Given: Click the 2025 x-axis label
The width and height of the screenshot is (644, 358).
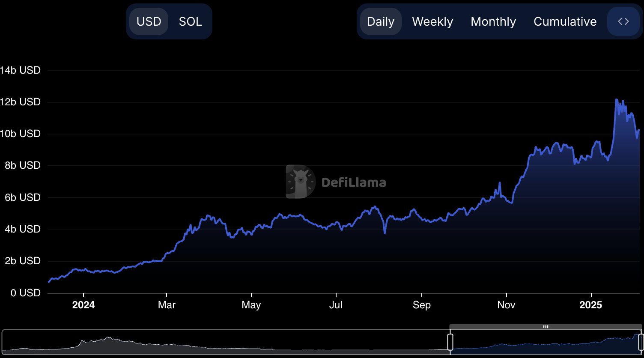Looking at the screenshot, I should click(590, 305).
